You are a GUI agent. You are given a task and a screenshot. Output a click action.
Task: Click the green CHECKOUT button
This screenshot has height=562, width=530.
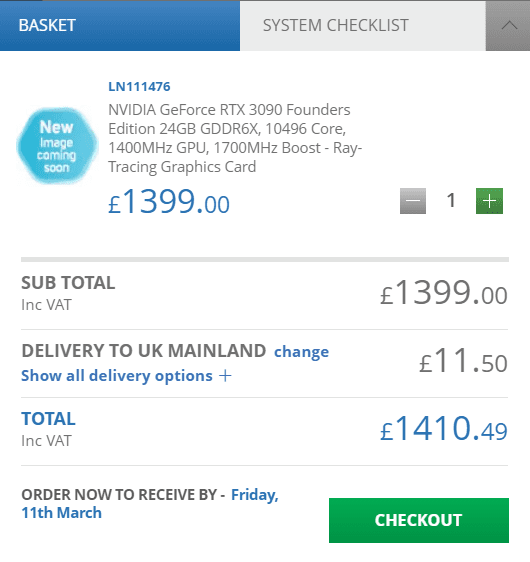click(x=419, y=520)
